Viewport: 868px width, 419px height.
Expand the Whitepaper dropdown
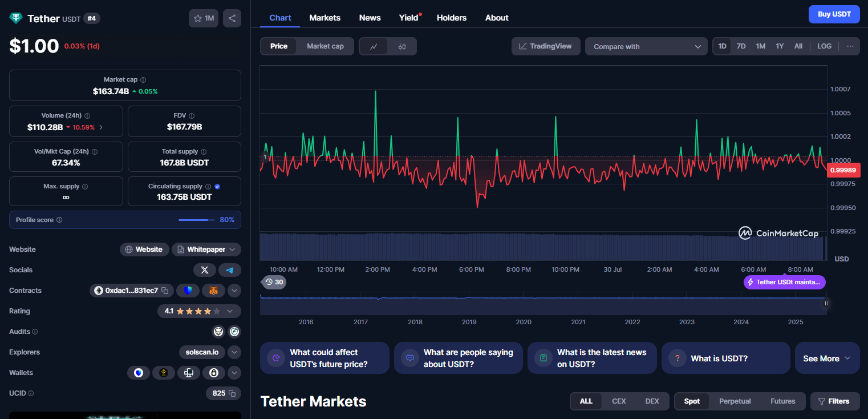tap(206, 249)
